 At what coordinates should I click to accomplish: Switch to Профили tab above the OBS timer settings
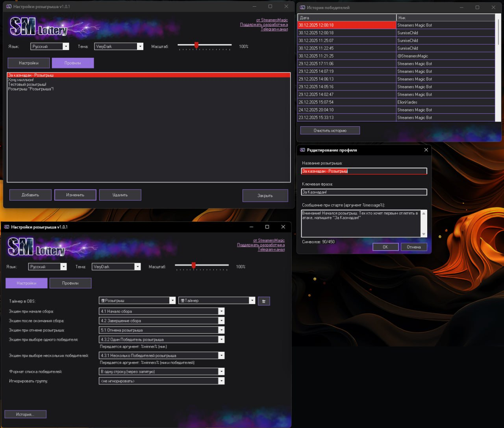[x=70, y=283]
